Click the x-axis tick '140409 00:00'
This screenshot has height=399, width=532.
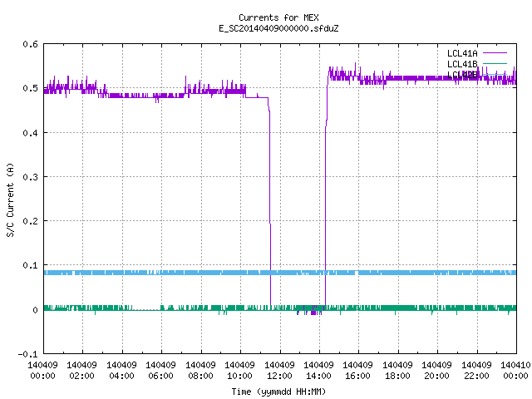(x=42, y=370)
